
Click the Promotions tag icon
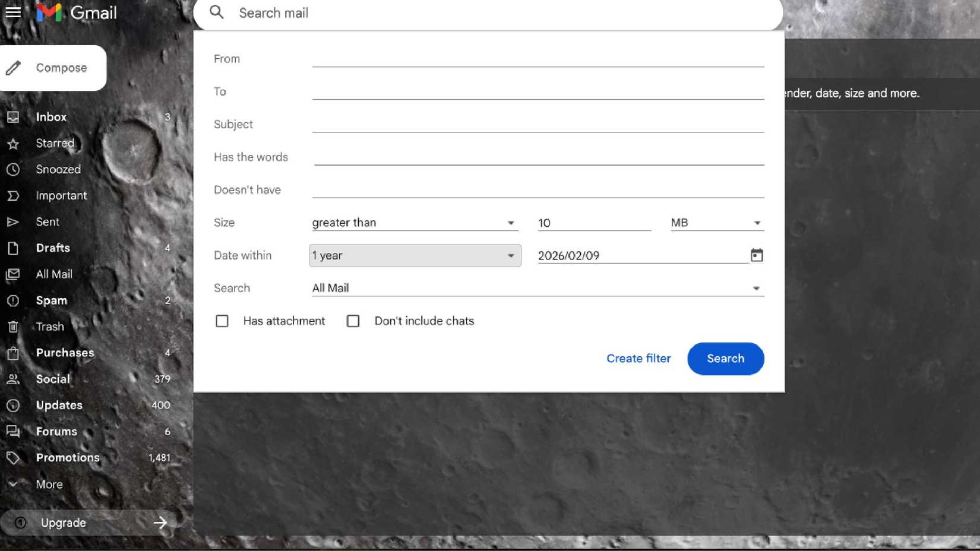(13, 458)
